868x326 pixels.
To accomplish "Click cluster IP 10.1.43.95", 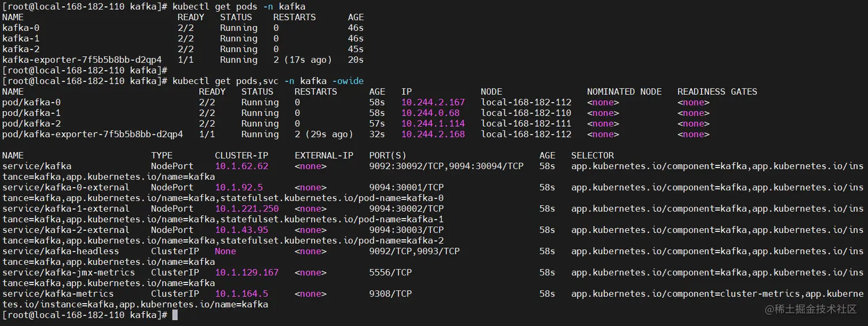I will [242, 230].
